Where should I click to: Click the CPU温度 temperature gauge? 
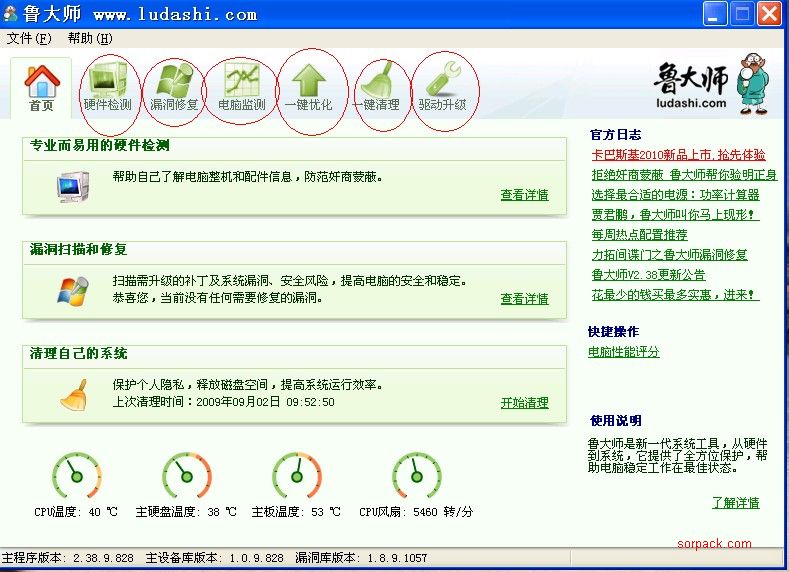[76, 476]
